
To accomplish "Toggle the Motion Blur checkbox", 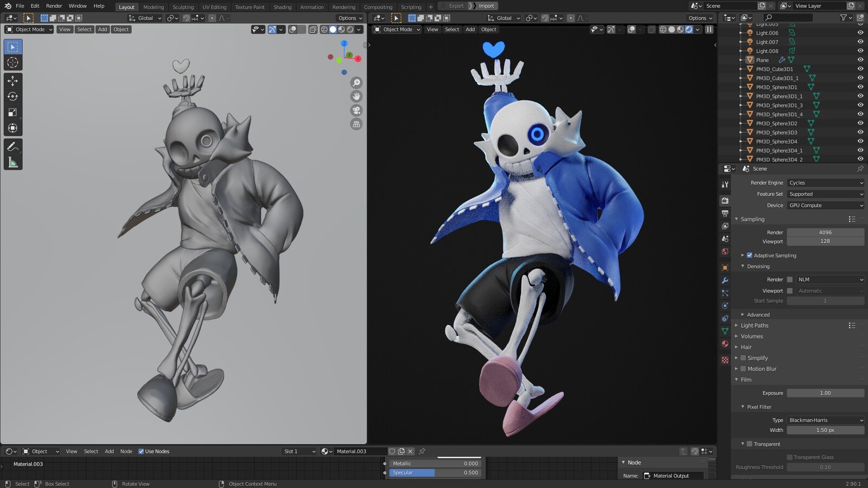I will [x=743, y=369].
